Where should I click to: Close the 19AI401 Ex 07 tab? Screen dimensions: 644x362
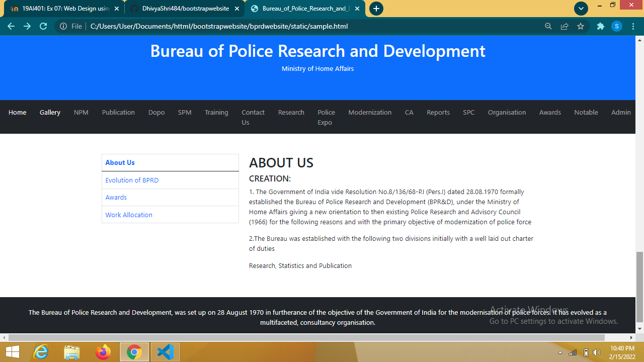tap(117, 9)
